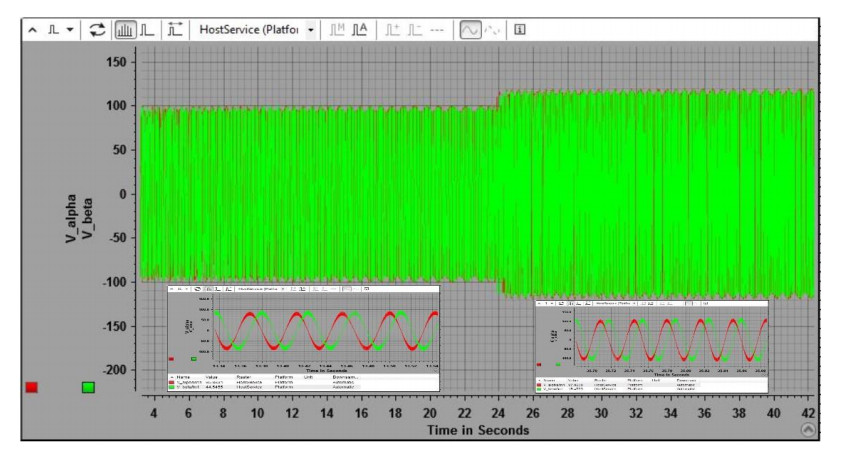The height and width of the screenshot is (456, 861).
Task: Click the pulse icon with horizontal double arrow
Action: click(174, 29)
